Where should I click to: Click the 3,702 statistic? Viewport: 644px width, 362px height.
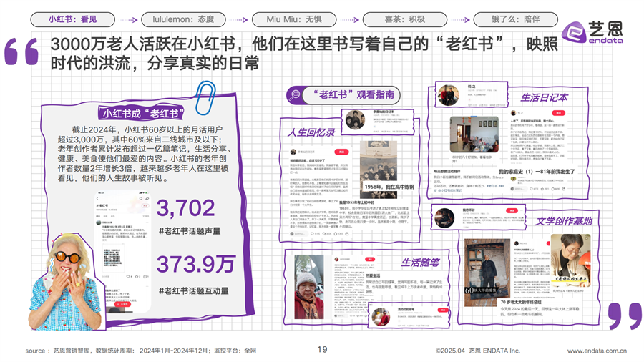pos(185,208)
